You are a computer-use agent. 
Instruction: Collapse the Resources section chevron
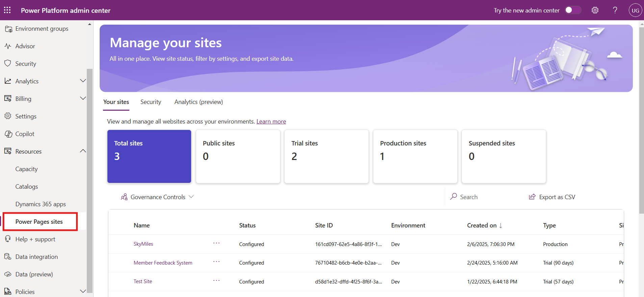[83, 151]
